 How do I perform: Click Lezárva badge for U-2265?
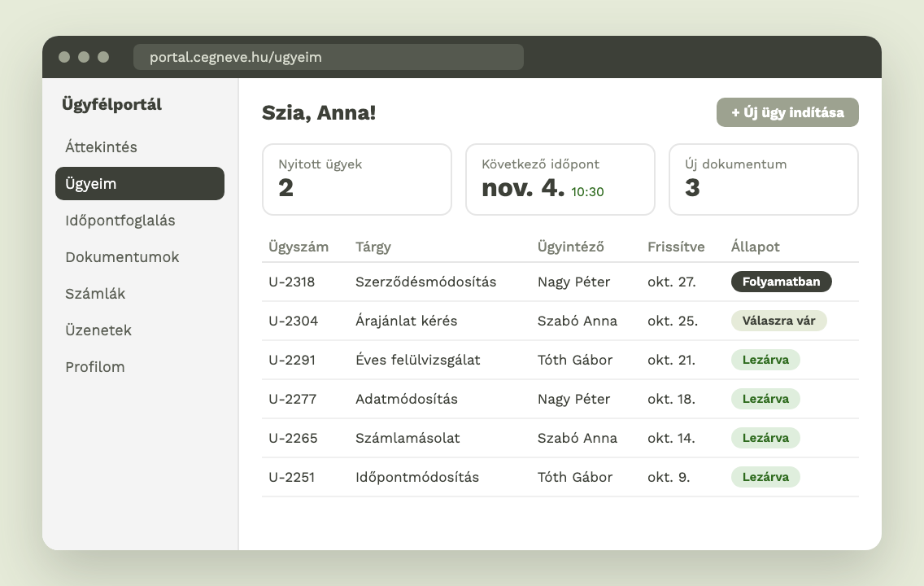tap(765, 438)
